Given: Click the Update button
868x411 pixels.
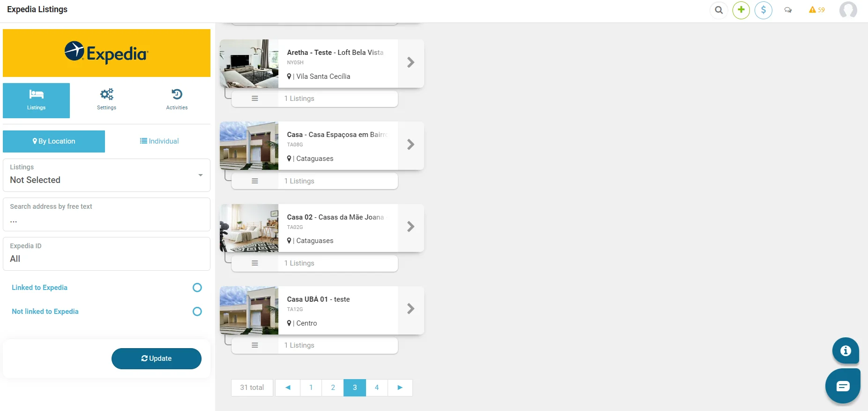Looking at the screenshot, I should click(x=157, y=358).
